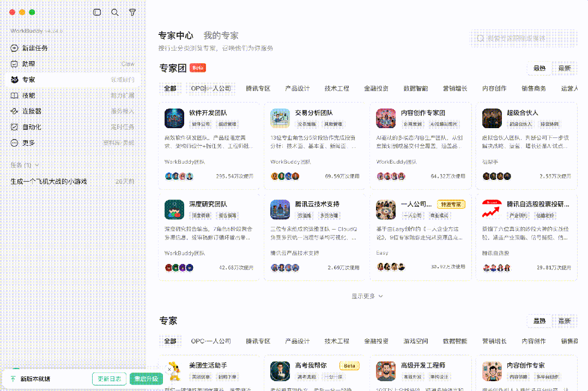Dismiss the update banner close icon

coord(169,369)
